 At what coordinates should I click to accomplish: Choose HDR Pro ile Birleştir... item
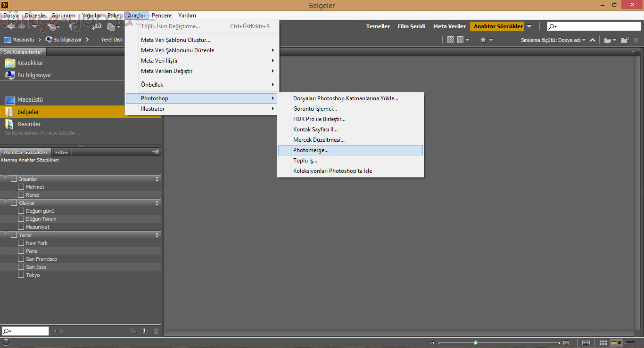(x=350, y=119)
